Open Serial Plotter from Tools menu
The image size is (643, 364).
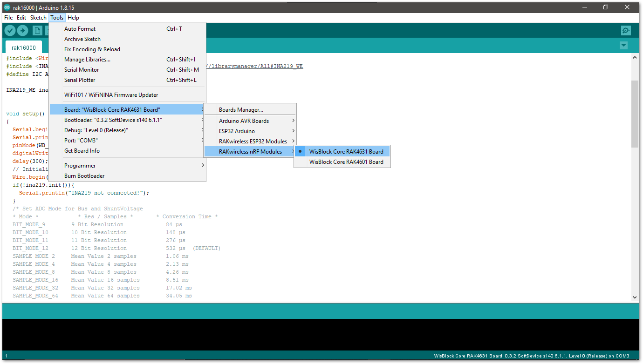tap(127, 80)
